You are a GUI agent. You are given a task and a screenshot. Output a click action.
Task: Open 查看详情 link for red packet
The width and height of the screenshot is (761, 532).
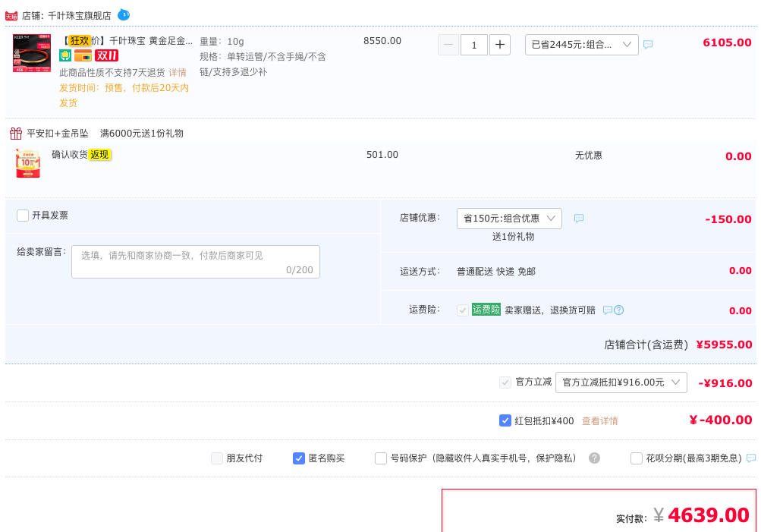point(600,421)
